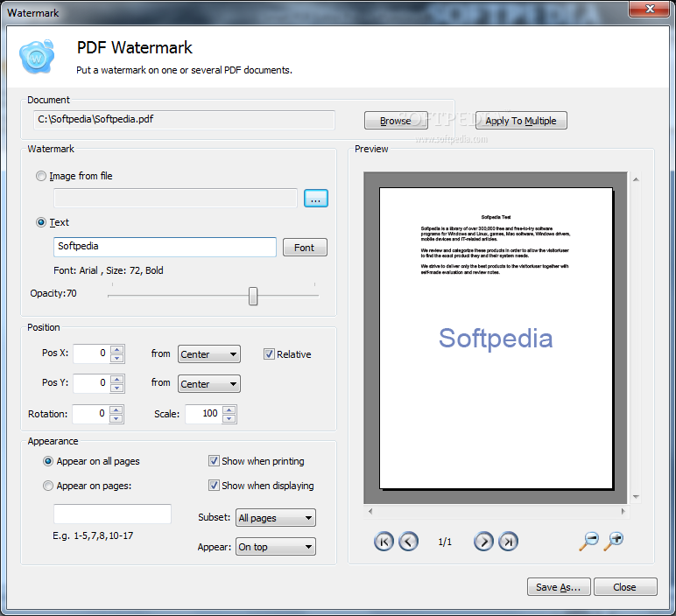Click the E.g. 1-5,7,8,10-17 hint text
Screen dimensions: 676x616
click(93, 535)
